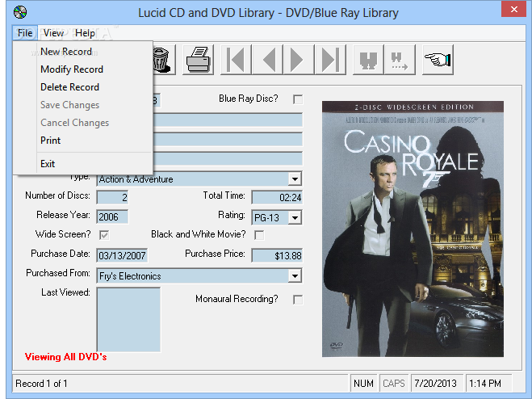This screenshot has height=399, width=532.
Task: Open the File menu
Action: [x=25, y=33]
